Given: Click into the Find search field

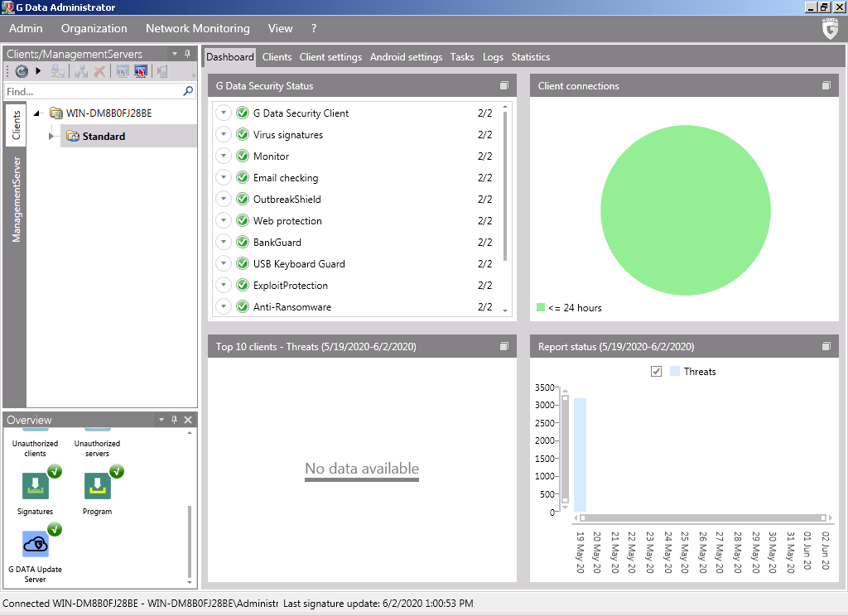Looking at the screenshot, I should [x=91, y=92].
